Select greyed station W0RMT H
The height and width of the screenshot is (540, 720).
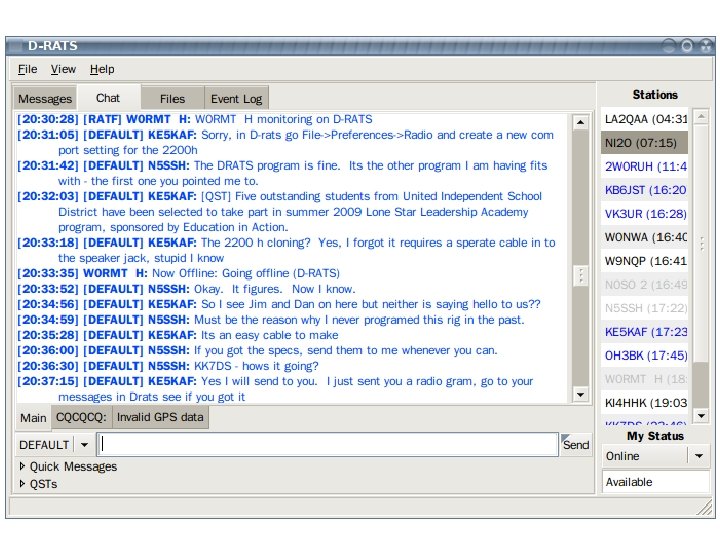645,379
